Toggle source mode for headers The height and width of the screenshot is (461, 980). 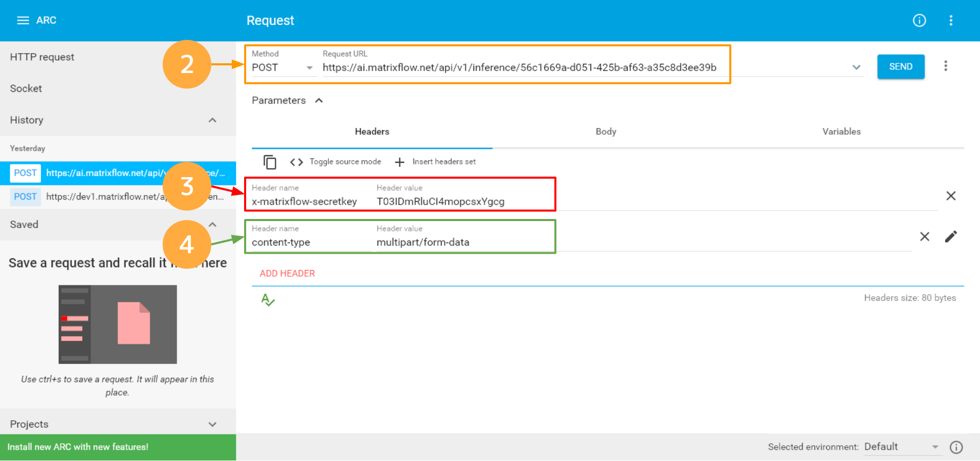point(336,162)
